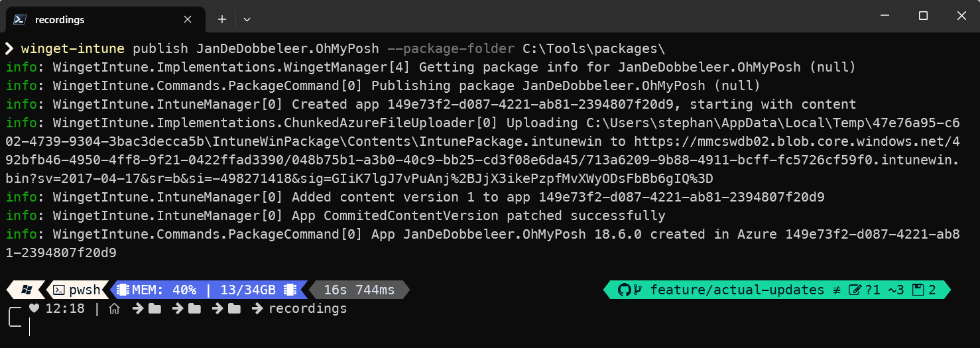Click the feature/actual-updates branch name

pos(737,290)
